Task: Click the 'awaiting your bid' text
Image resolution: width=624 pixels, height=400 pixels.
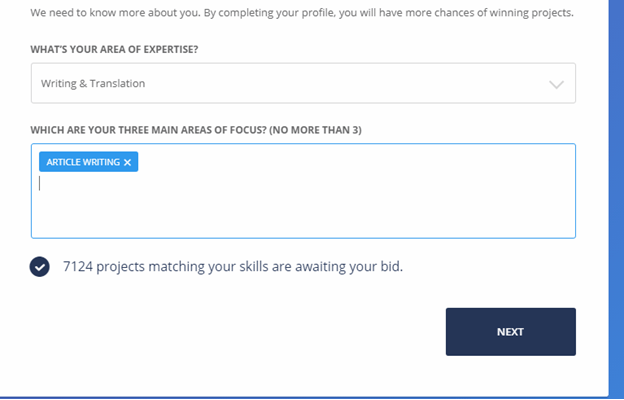Action: coord(349,266)
